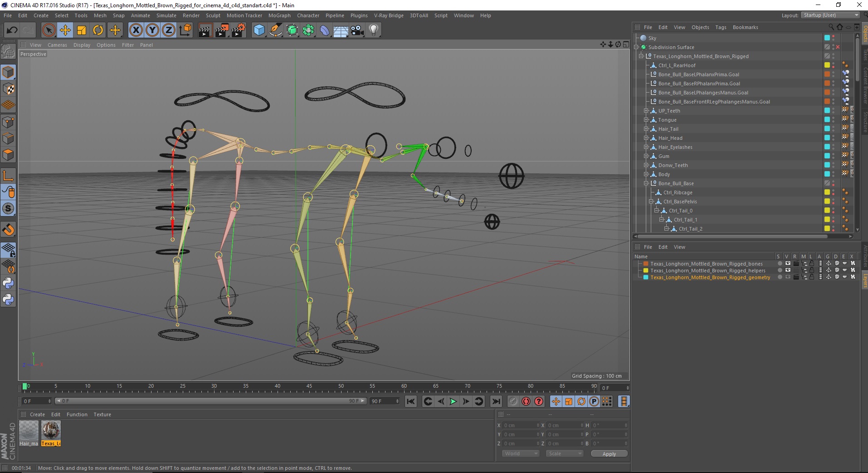
Task: Open the Layout Startup dropdown
Action: [830, 15]
